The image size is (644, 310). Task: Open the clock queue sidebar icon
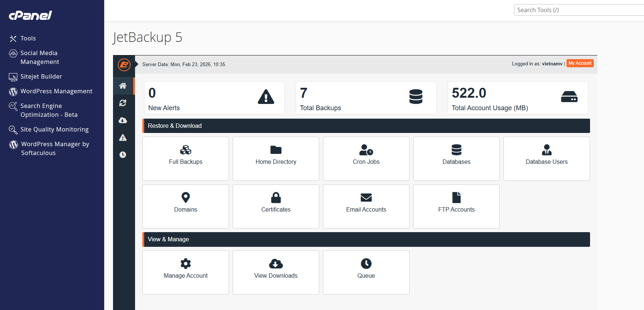[123, 155]
